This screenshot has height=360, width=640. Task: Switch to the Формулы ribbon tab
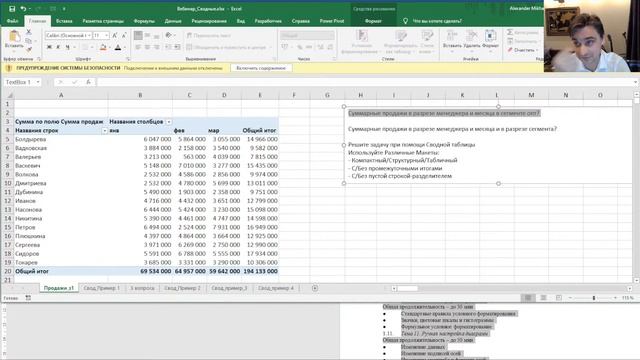pyautogui.click(x=144, y=21)
